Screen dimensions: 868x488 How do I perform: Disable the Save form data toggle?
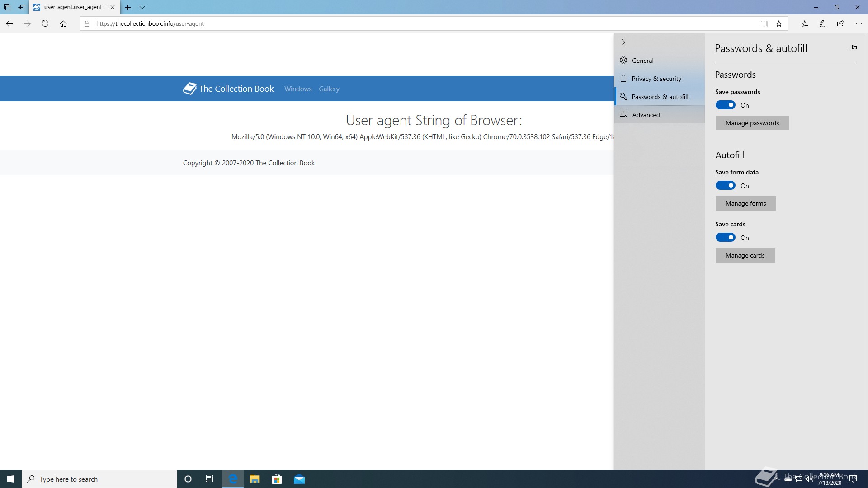(725, 186)
